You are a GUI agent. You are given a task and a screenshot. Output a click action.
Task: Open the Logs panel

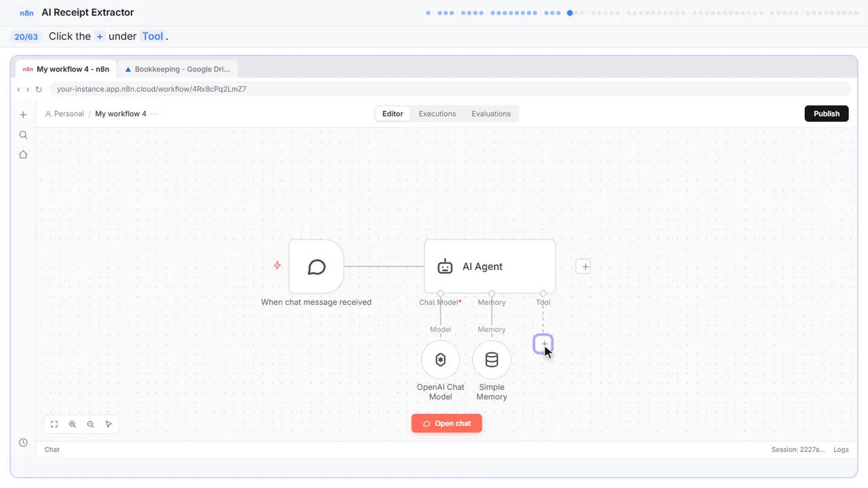coord(841,449)
